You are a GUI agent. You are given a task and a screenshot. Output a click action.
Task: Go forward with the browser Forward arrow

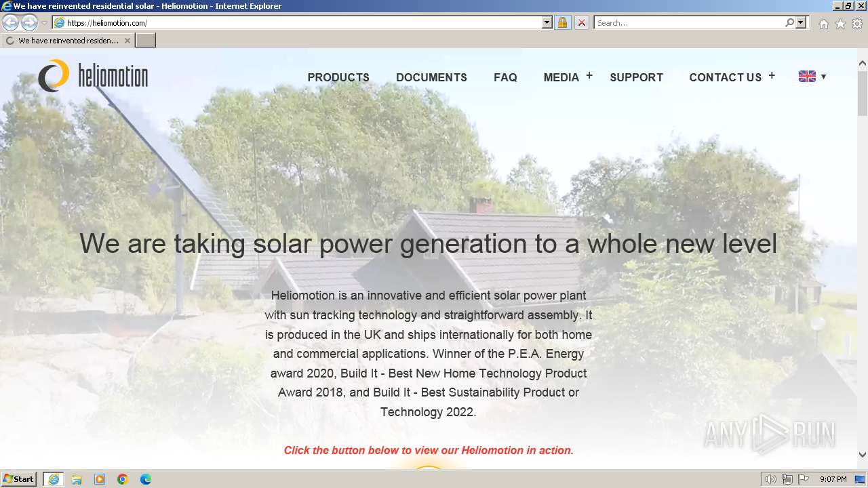[29, 23]
